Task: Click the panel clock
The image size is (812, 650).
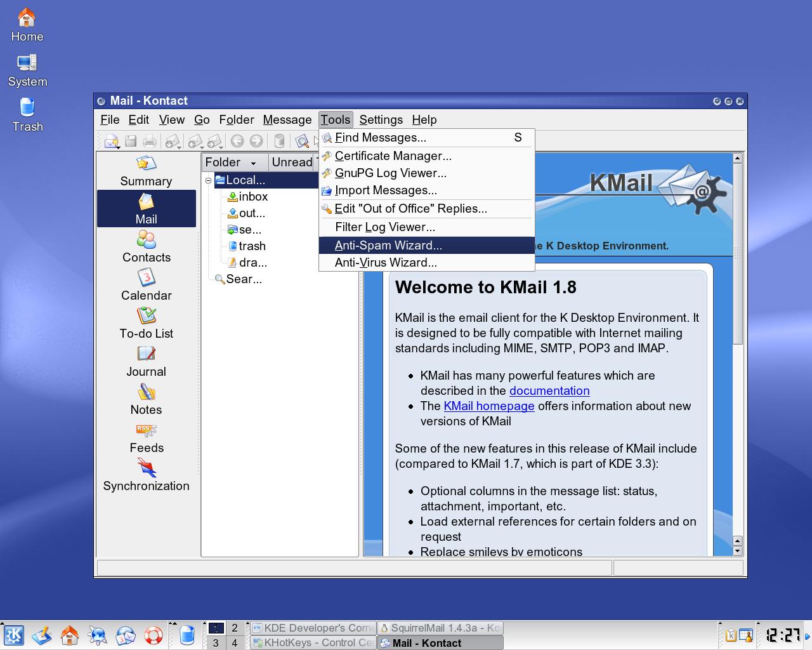Action: click(x=783, y=635)
